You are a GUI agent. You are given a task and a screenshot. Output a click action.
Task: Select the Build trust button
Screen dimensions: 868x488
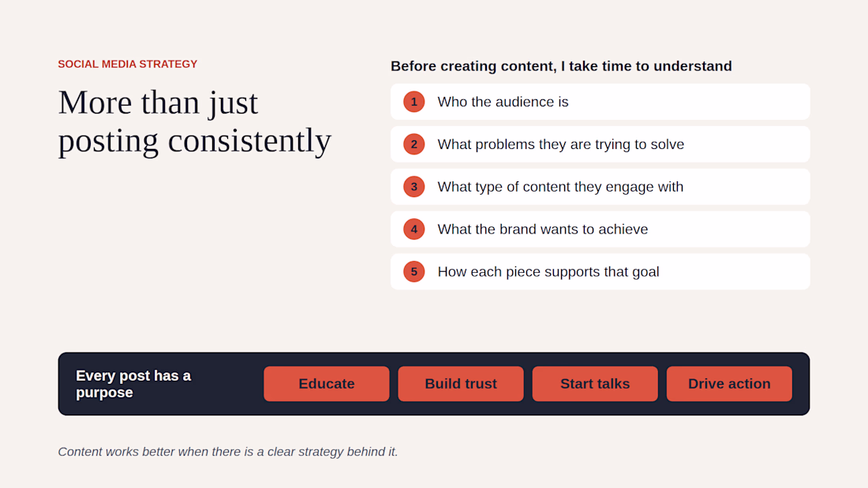click(461, 383)
